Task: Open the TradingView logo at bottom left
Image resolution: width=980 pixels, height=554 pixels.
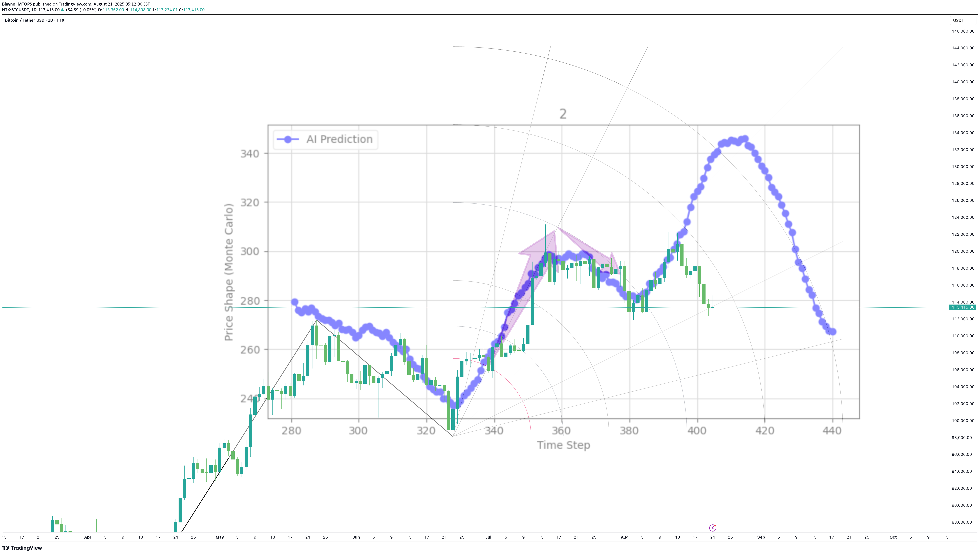Action: (22, 548)
